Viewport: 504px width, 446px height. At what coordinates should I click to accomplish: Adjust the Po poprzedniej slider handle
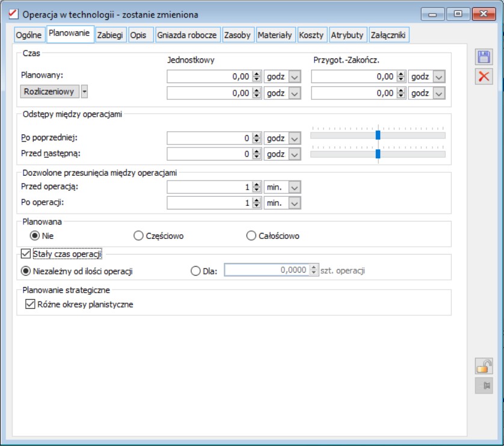pyautogui.click(x=378, y=135)
